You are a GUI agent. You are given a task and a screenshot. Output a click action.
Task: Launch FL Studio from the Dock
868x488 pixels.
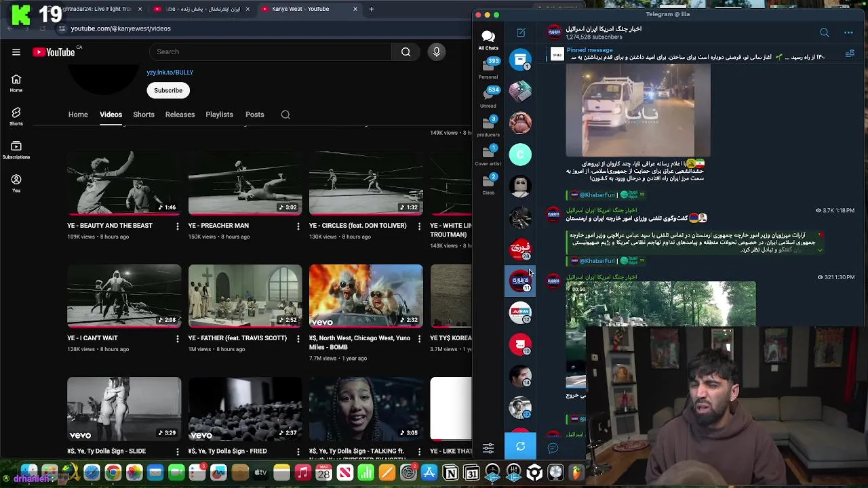point(576,472)
